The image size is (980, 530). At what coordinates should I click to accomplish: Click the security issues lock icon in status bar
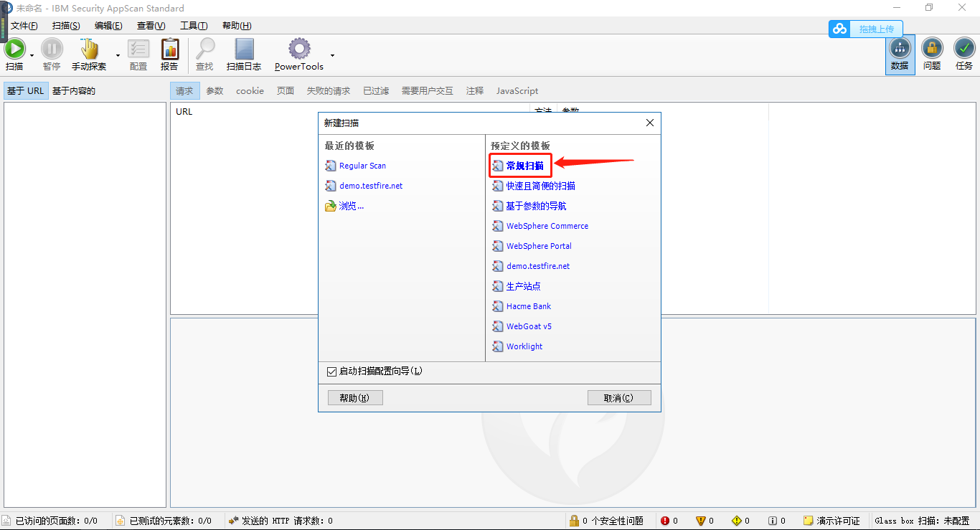[x=574, y=521]
